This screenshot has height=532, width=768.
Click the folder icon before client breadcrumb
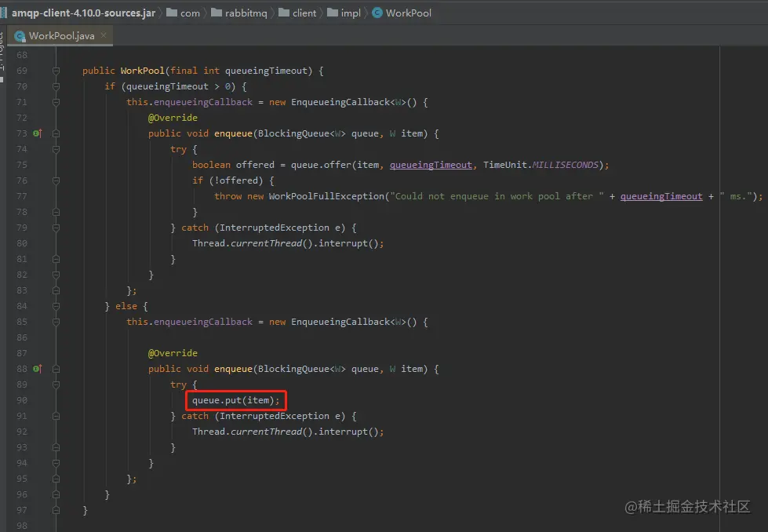pos(284,13)
